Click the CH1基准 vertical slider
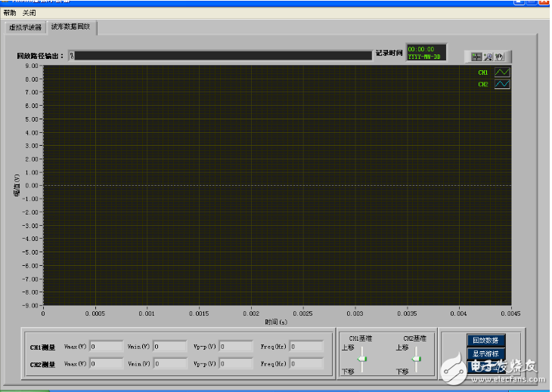The width and height of the screenshot is (552, 392). pos(363,359)
